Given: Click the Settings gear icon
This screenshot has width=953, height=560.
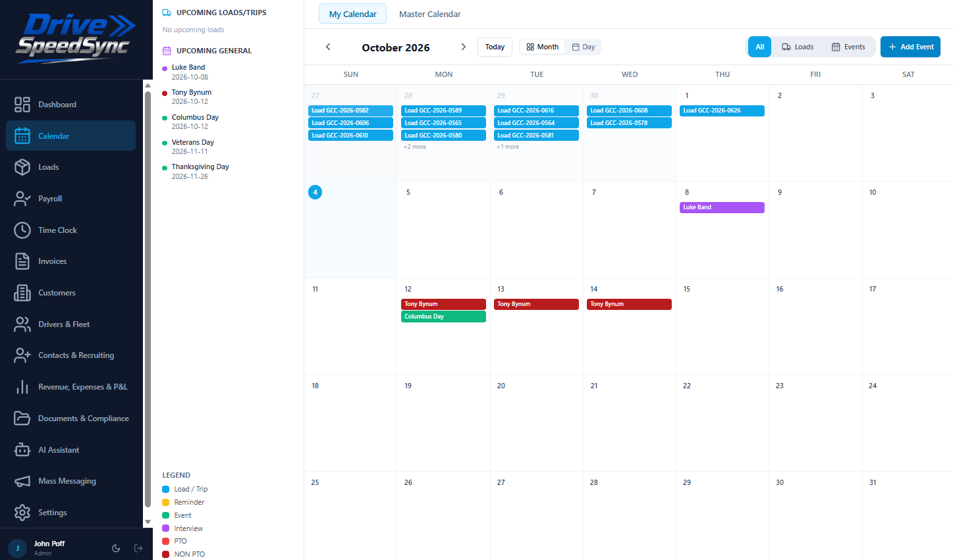Looking at the screenshot, I should [x=22, y=512].
